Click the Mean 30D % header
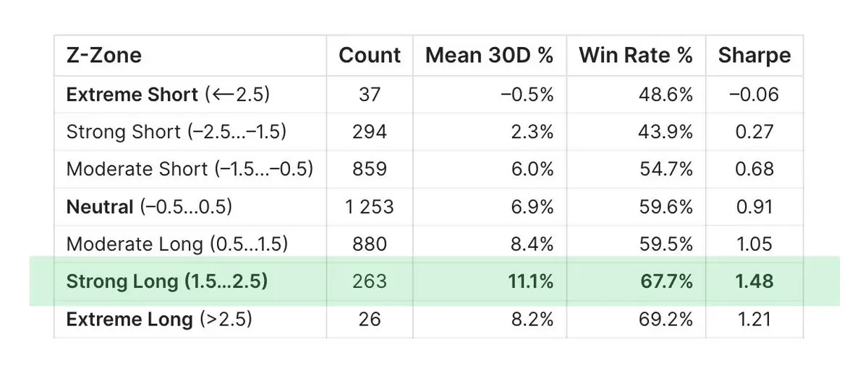Image resolution: width=868 pixels, height=389 pixels. (489, 56)
